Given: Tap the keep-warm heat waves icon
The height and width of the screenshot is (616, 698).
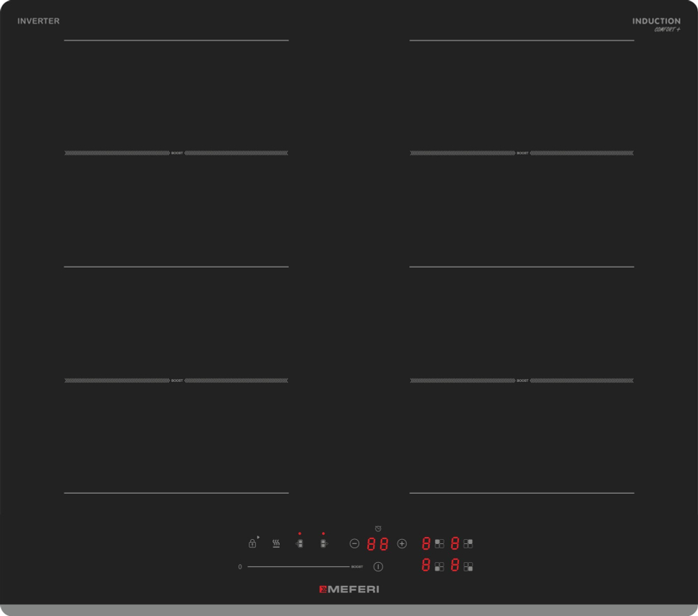Looking at the screenshot, I should pyautogui.click(x=276, y=543).
